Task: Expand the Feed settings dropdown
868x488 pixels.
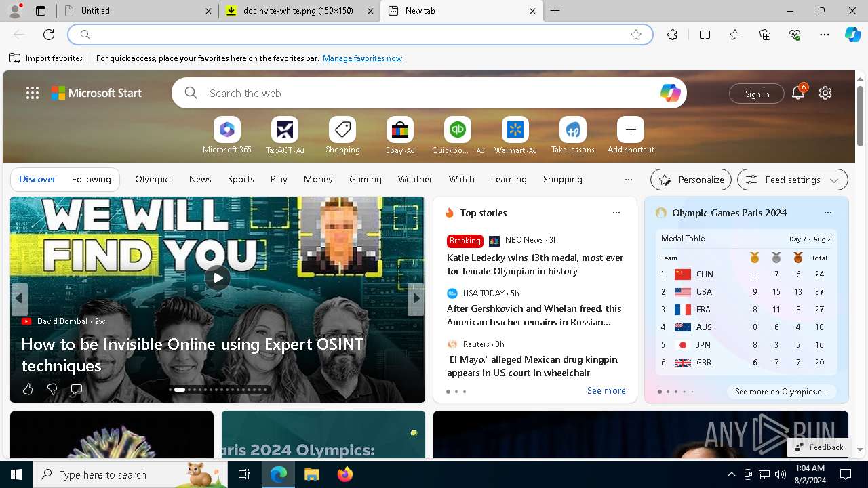Action: coord(792,180)
